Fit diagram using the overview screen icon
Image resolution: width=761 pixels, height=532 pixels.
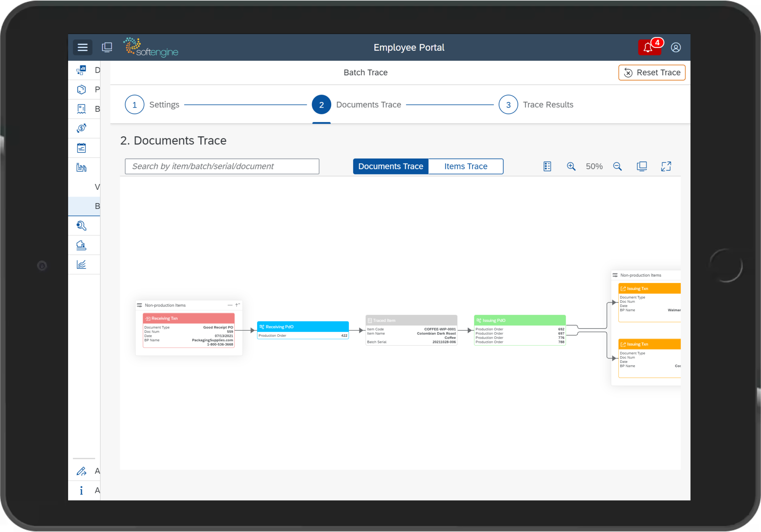pyautogui.click(x=642, y=166)
